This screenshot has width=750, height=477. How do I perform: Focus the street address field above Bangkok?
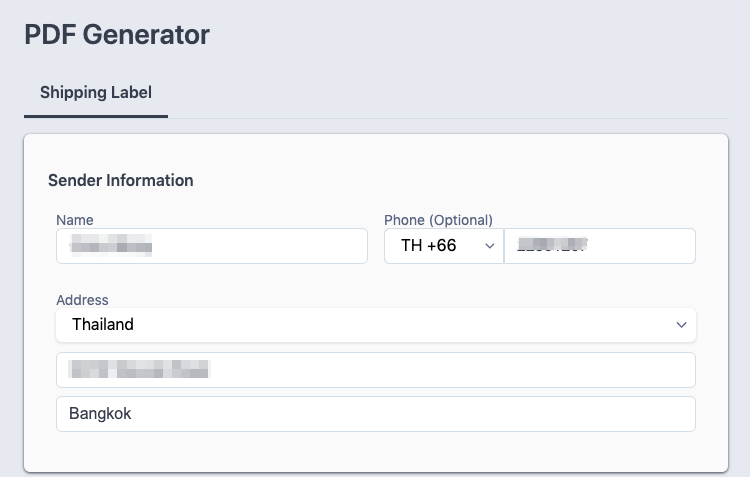click(376, 370)
